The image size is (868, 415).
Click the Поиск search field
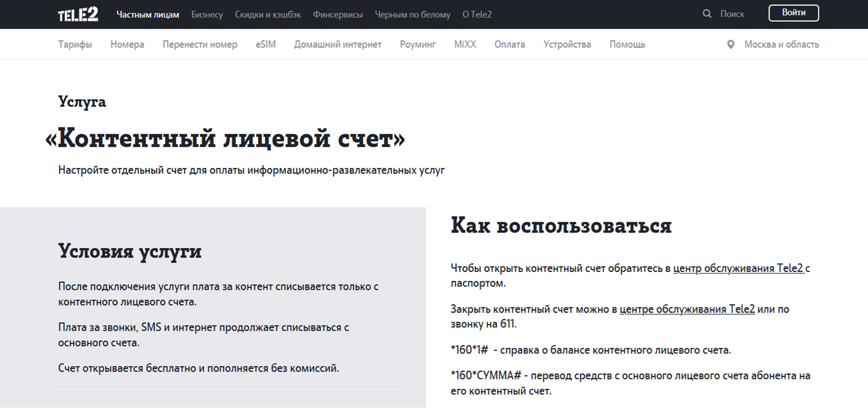(x=733, y=14)
